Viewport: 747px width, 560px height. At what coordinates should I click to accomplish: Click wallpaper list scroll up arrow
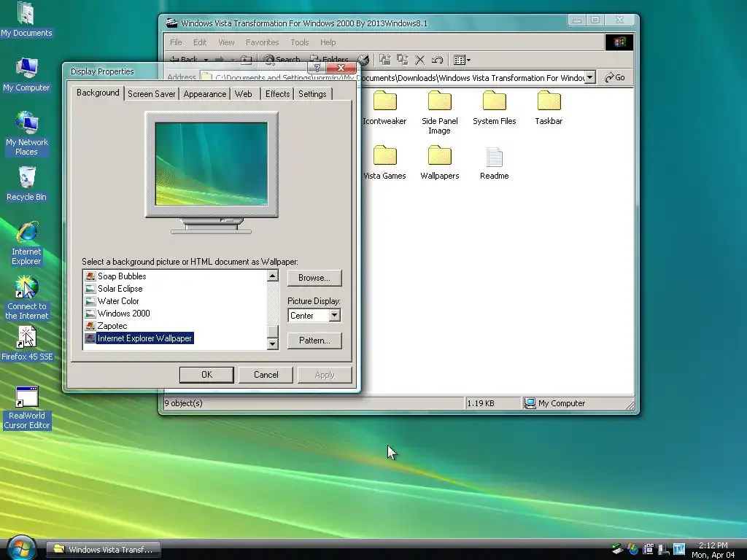273,276
